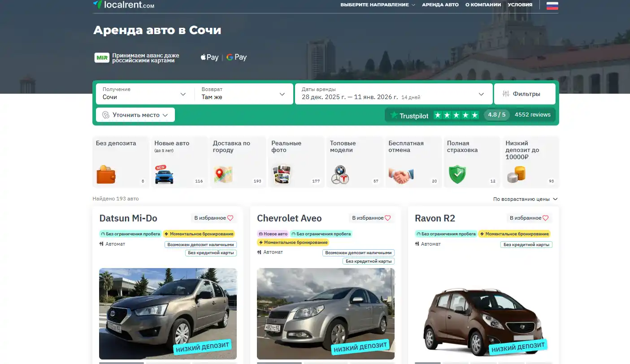
Task: Toggle the Ravon R2 favorite heart
Action: point(546,217)
